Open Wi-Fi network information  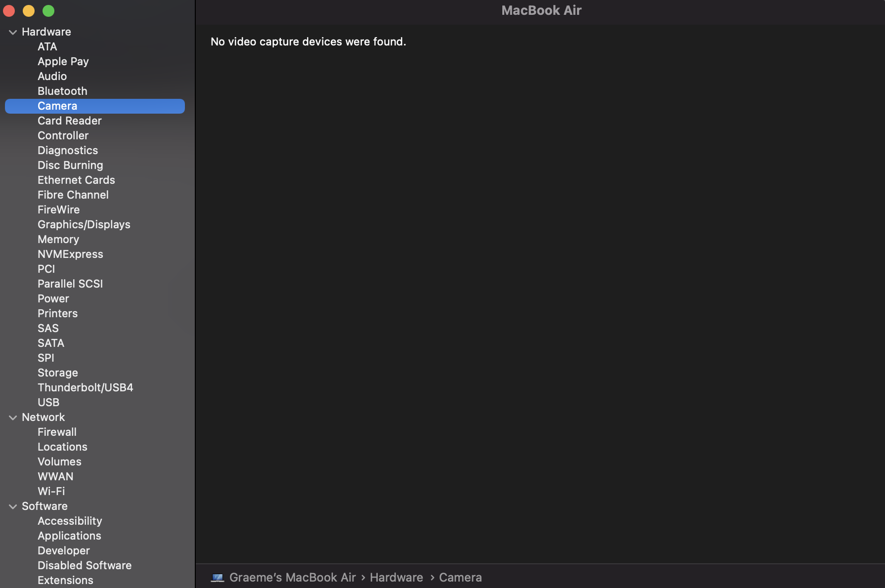pyautogui.click(x=51, y=491)
